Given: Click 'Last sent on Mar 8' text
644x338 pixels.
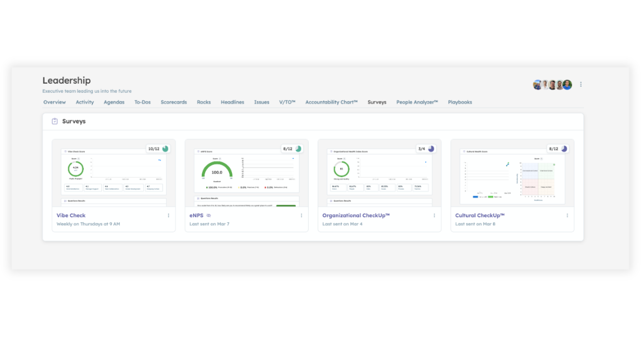Looking at the screenshot, I should pyautogui.click(x=475, y=224).
